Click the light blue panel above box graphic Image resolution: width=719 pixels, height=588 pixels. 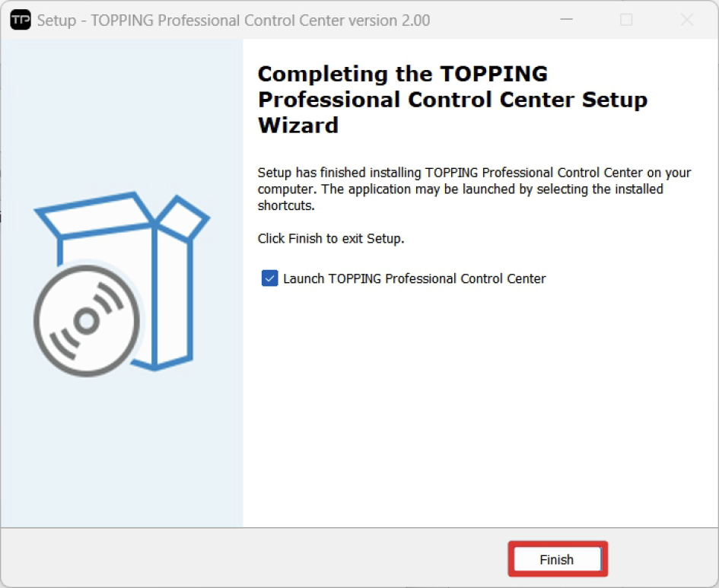(122, 114)
